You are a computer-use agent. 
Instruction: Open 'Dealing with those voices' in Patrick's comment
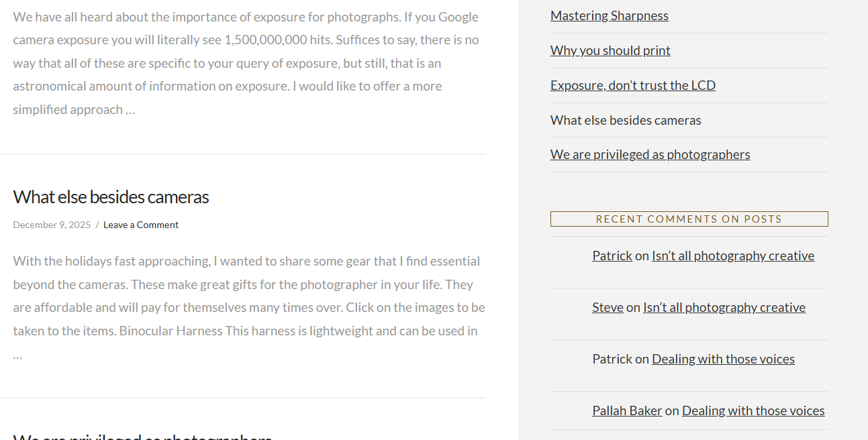(x=722, y=359)
